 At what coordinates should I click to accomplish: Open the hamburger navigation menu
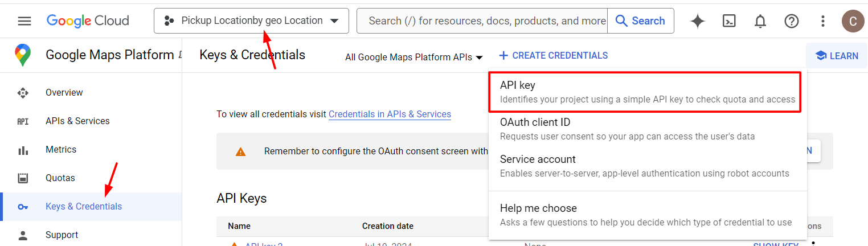point(24,21)
